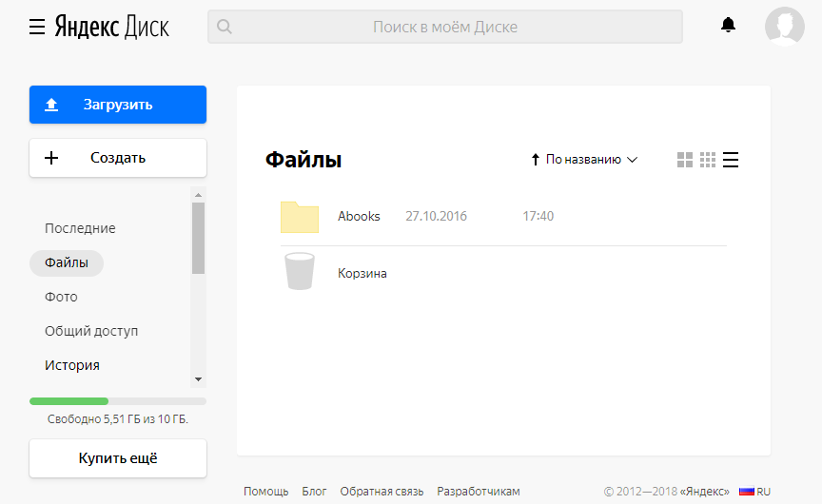822x504 pixels.
Task: Click the Загрузить upload button
Action: [x=118, y=105]
